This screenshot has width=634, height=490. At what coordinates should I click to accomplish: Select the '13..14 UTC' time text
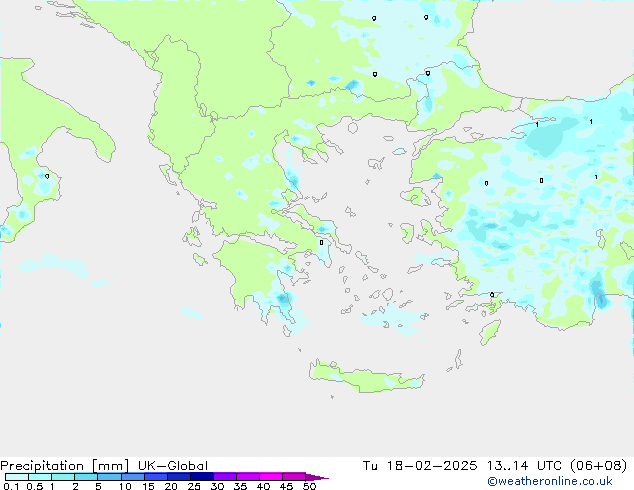pyautogui.click(x=524, y=466)
